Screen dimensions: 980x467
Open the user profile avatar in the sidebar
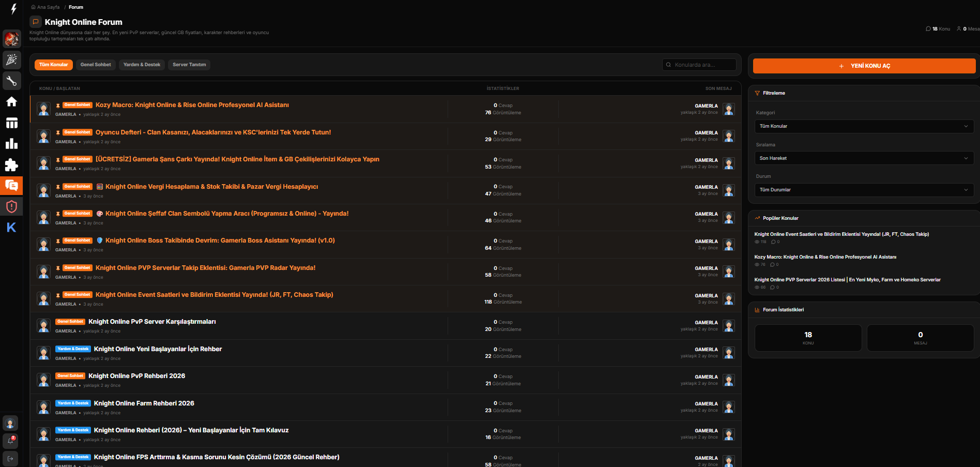pyautogui.click(x=10, y=424)
